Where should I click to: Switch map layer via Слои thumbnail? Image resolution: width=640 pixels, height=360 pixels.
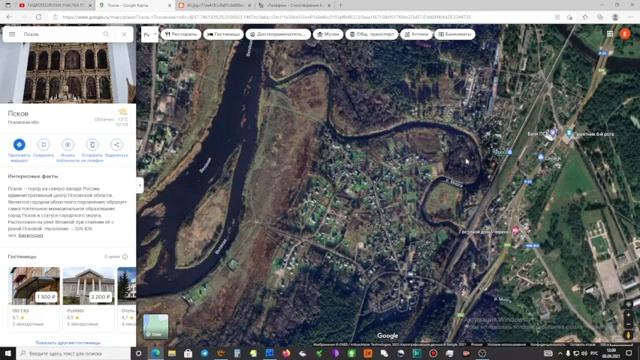pos(156,326)
